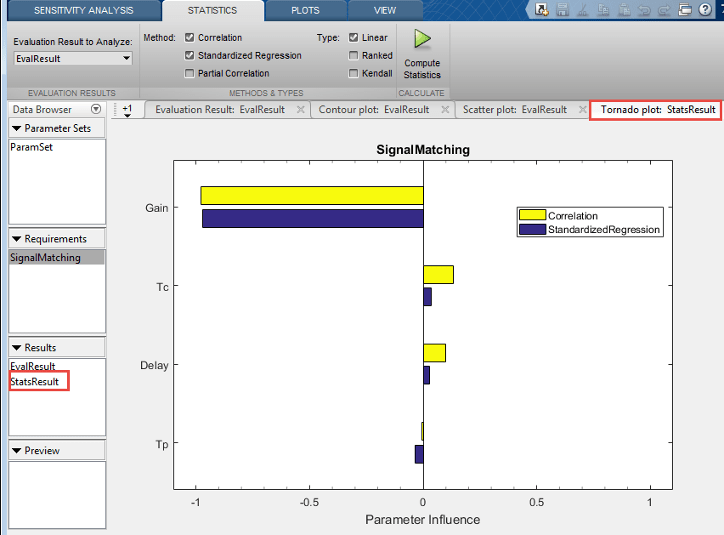Screen dimensions: 724x535
Task: Open the EvalResult dropdown
Action: coord(73,59)
